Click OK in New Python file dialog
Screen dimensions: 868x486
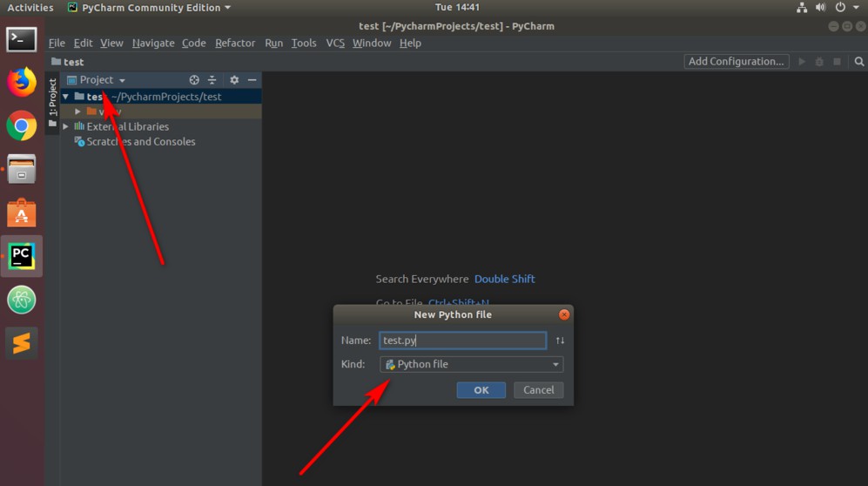tap(481, 389)
